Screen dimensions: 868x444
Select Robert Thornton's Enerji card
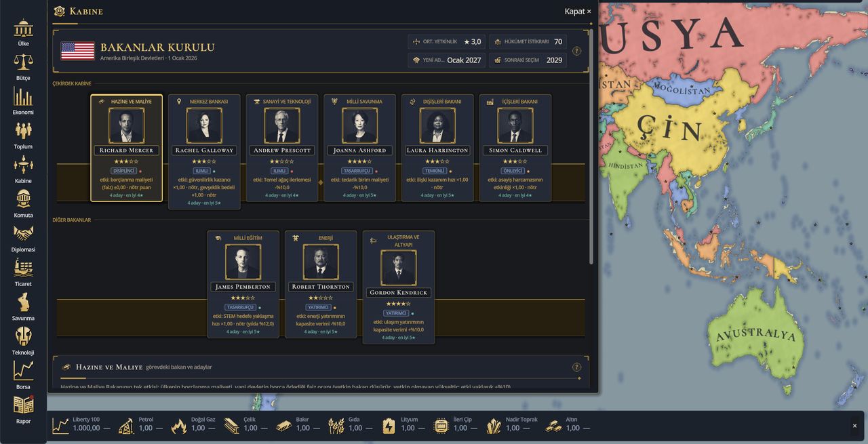321,284
